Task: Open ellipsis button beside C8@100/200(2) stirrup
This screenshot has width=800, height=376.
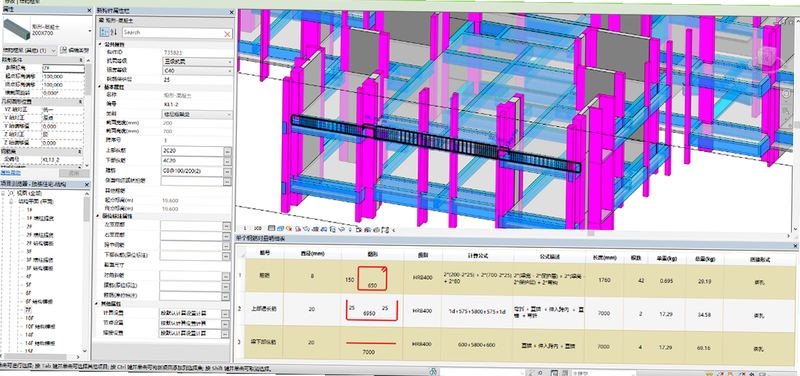Action: [227, 171]
